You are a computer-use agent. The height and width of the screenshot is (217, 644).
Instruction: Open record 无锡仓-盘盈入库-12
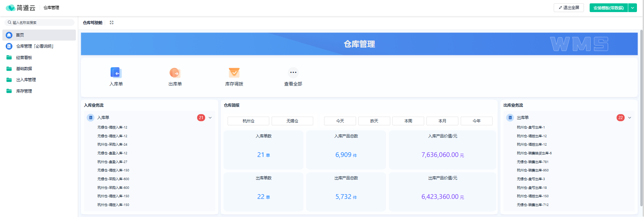(x=112, y=153)
